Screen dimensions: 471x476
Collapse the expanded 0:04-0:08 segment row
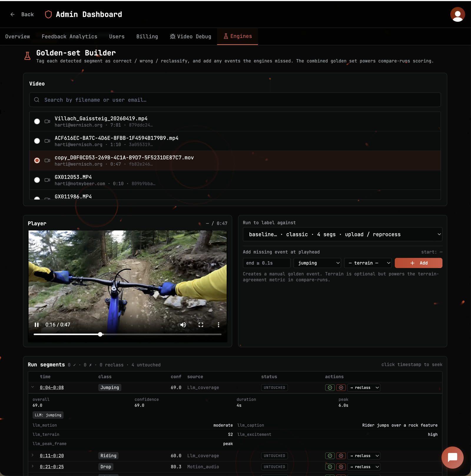tap(33, 387)
